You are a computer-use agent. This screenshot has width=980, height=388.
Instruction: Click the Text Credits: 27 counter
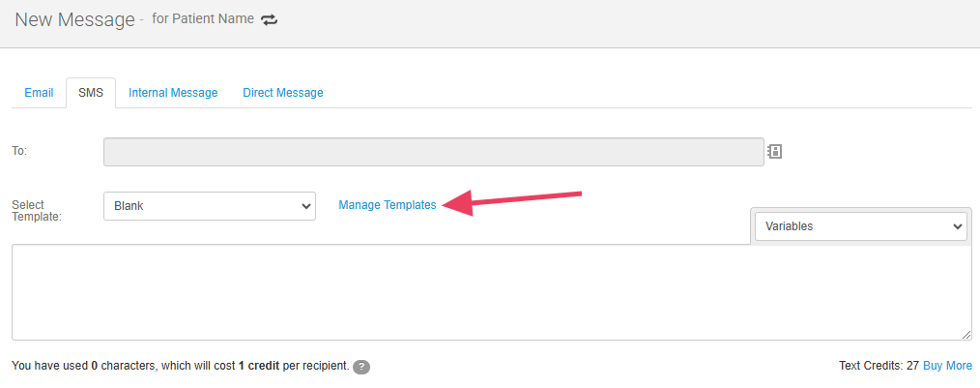point(879,366)
